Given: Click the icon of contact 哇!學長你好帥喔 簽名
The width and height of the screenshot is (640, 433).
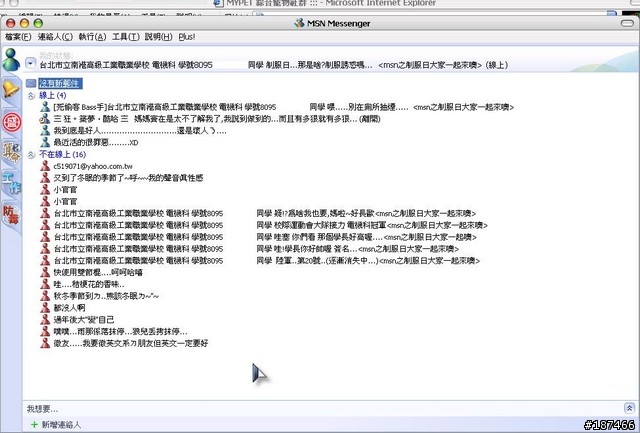Looking at the screenshot, I should click(x=45, y=249).
